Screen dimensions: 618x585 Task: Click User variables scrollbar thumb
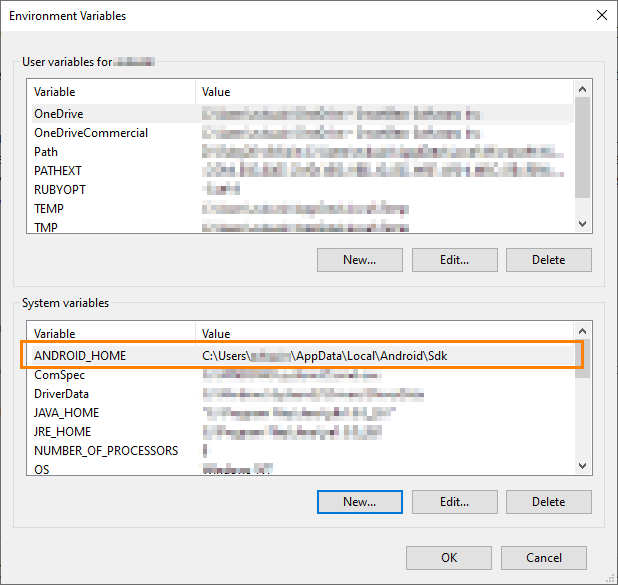click(582, 148)
